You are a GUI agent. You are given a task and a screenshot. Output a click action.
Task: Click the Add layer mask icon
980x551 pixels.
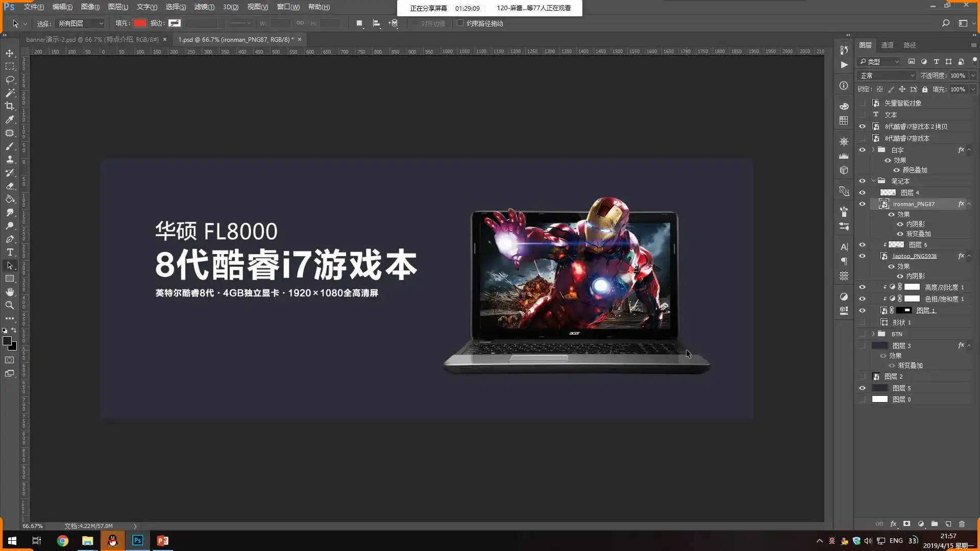(906, 523)
